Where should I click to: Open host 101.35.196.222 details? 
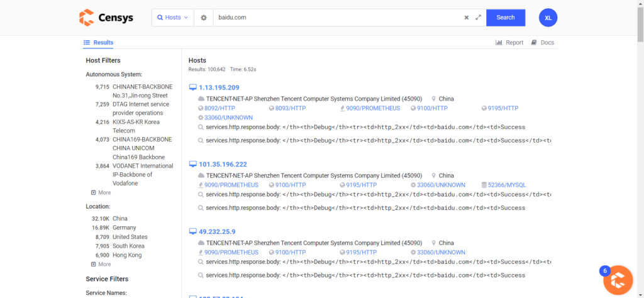coord(223,164)
